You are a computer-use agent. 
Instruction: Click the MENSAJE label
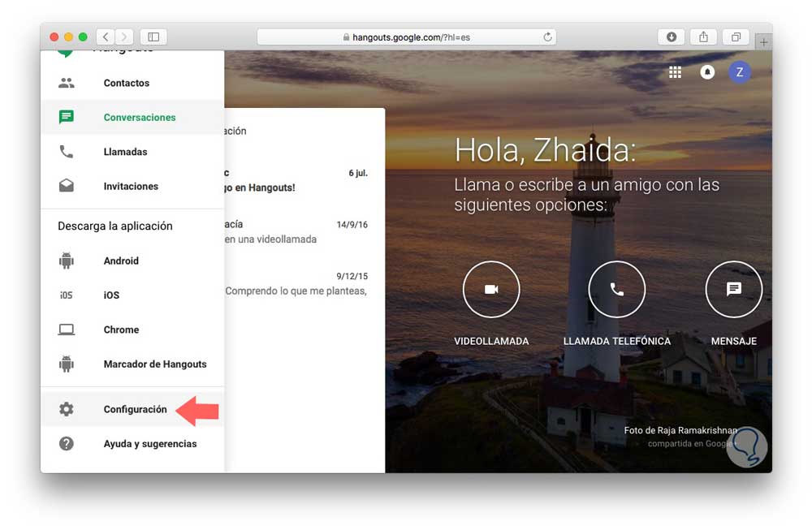tap(734, 341)
